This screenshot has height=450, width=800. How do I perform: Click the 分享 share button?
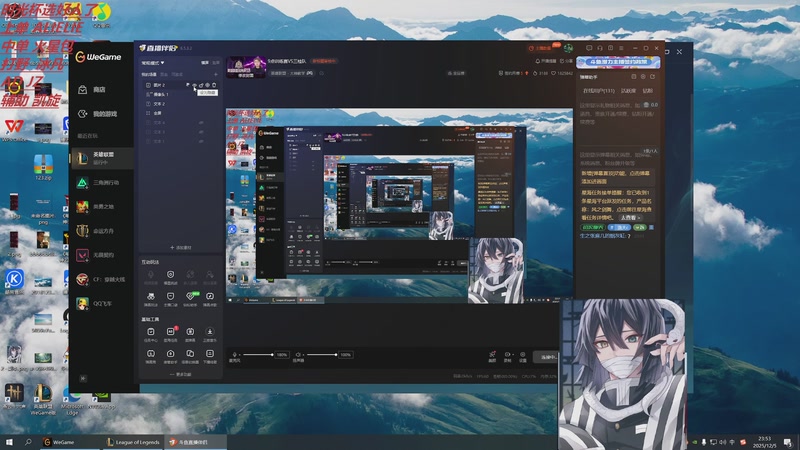pos(566,61)
